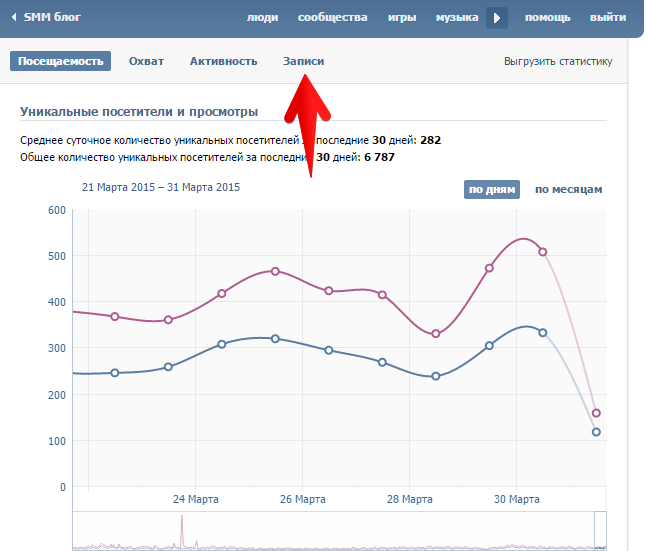Open the люди section in the header
The height and width of the screenshot is (551, 648).
(x=262, y=18)
